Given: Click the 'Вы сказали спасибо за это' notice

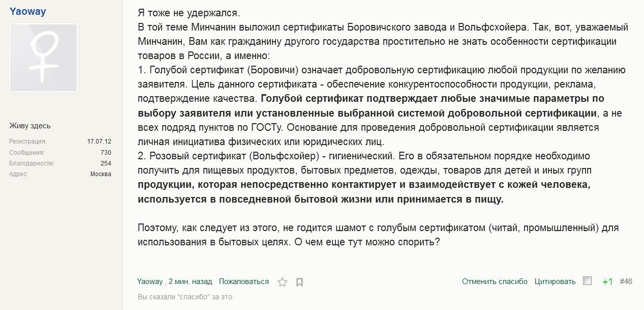Looking at the screenshot, I should [x=186, y=296].
